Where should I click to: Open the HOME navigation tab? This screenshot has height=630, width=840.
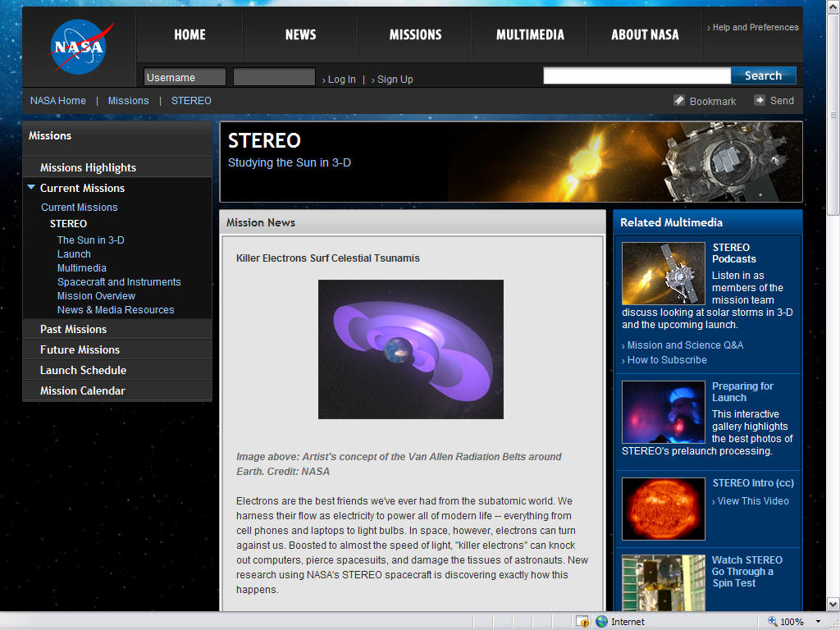189,34
